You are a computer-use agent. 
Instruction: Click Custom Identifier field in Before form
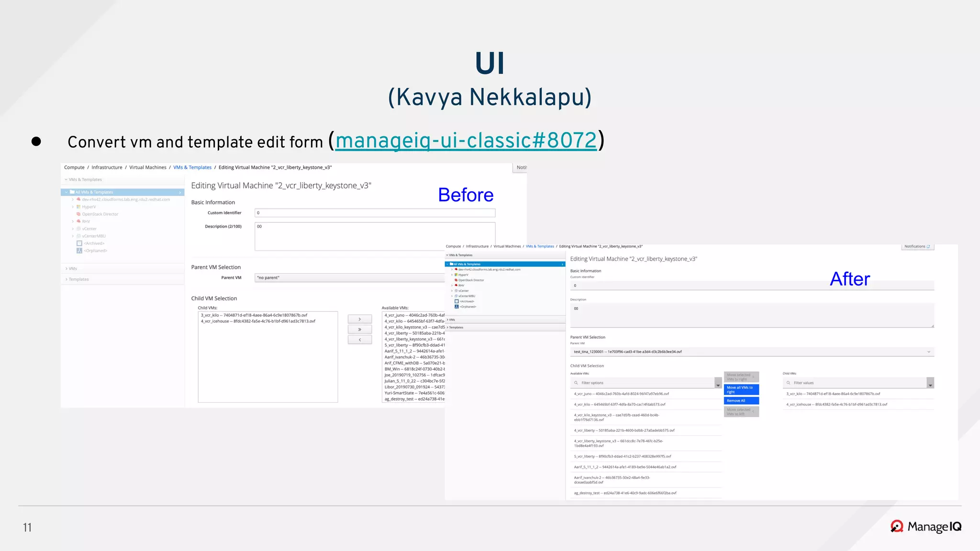click(x=375, y=213)
